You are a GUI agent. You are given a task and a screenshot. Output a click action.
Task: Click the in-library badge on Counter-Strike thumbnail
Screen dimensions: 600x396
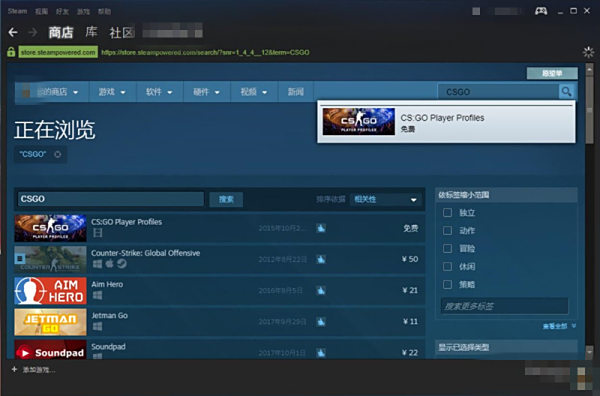coord(20,259)
